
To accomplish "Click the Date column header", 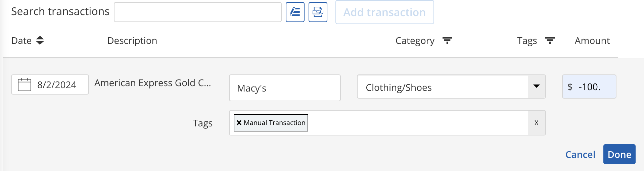I will 21,41.
